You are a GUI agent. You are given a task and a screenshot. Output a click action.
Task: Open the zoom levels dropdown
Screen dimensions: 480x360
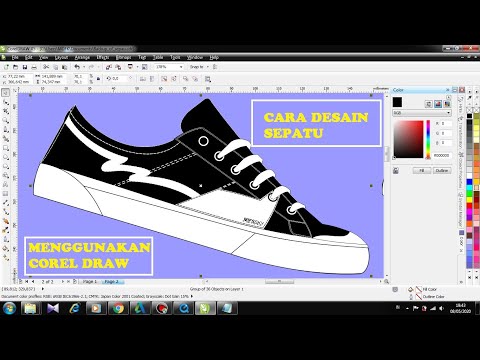click(x=181, y=67)
